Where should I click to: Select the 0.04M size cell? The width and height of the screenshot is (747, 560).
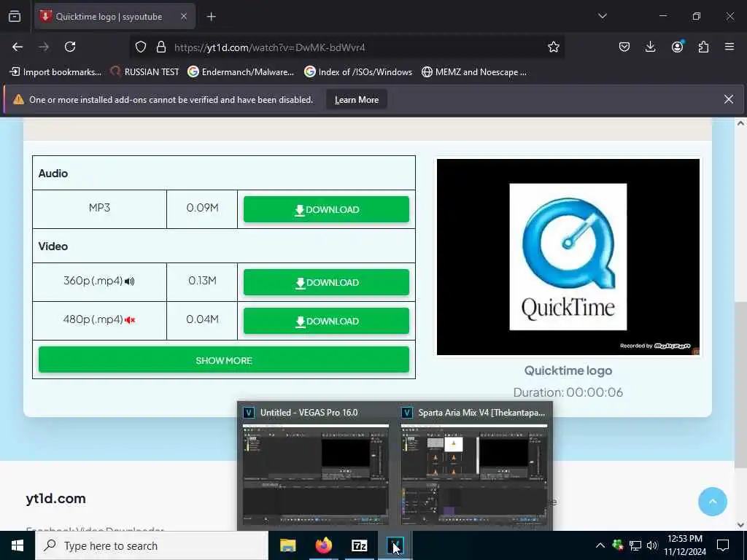(202, 319)
